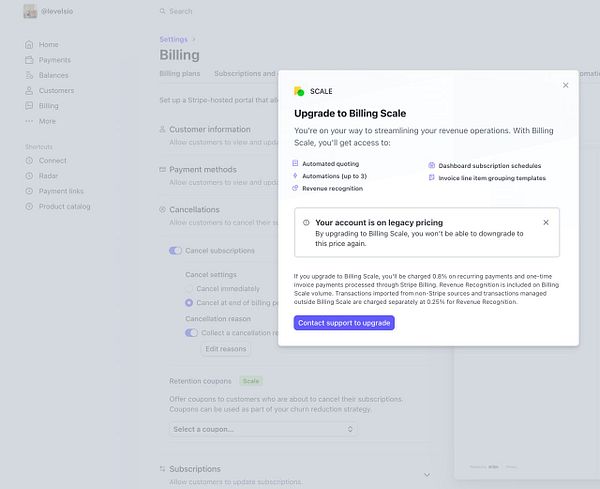Open the Product catalog shortcut
Image resolution: width=600 pixels, height=489 pixels.
point(64,206)
